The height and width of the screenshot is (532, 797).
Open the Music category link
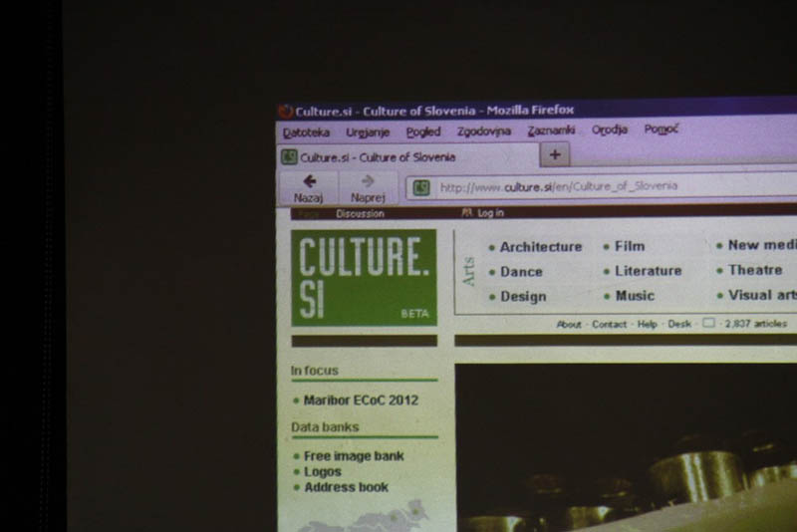point(635,295)
